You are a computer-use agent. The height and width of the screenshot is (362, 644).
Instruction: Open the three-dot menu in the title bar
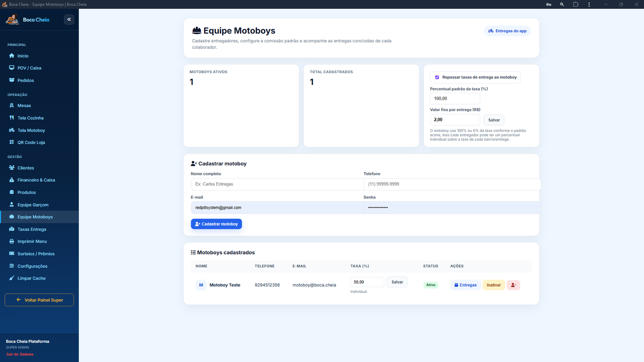pyautogui.click(x=589, y=4)
